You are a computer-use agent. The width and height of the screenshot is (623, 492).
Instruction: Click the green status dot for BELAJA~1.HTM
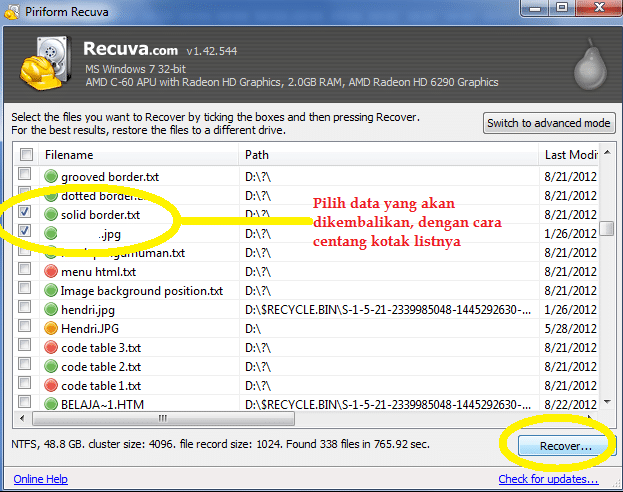tap(51, 404)
